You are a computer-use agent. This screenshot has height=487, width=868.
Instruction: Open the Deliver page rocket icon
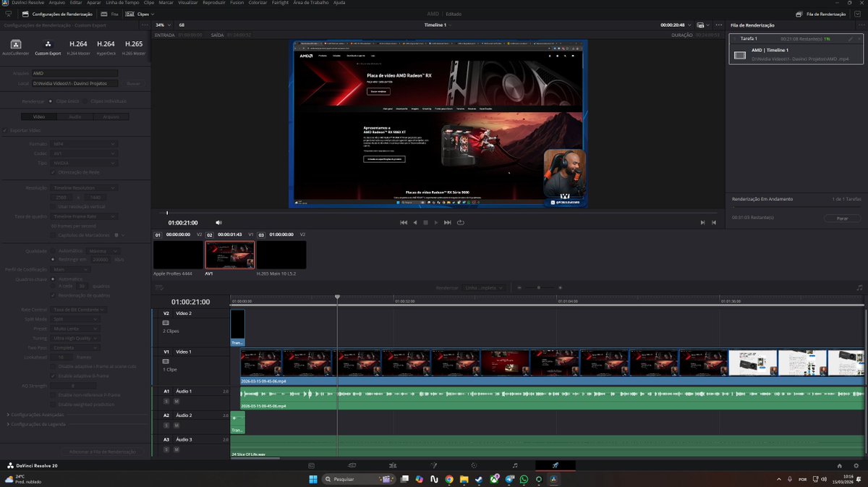(x=555, y=465)
